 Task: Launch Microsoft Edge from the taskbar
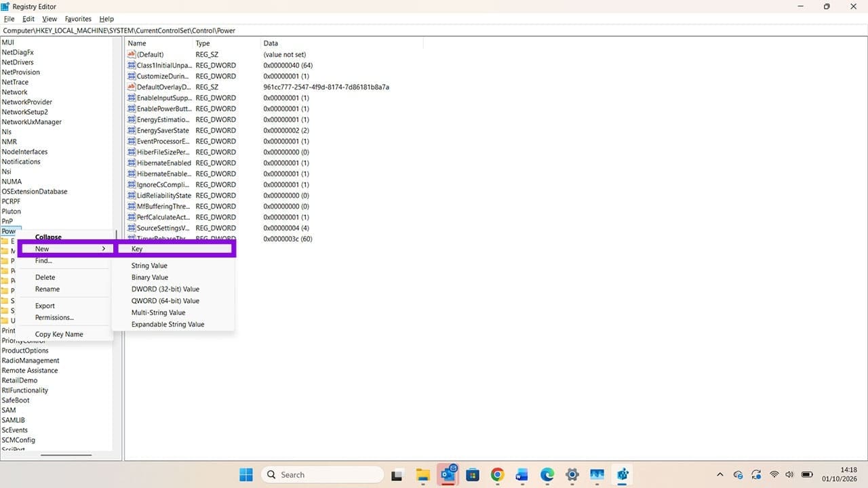[x=547, y=474]
